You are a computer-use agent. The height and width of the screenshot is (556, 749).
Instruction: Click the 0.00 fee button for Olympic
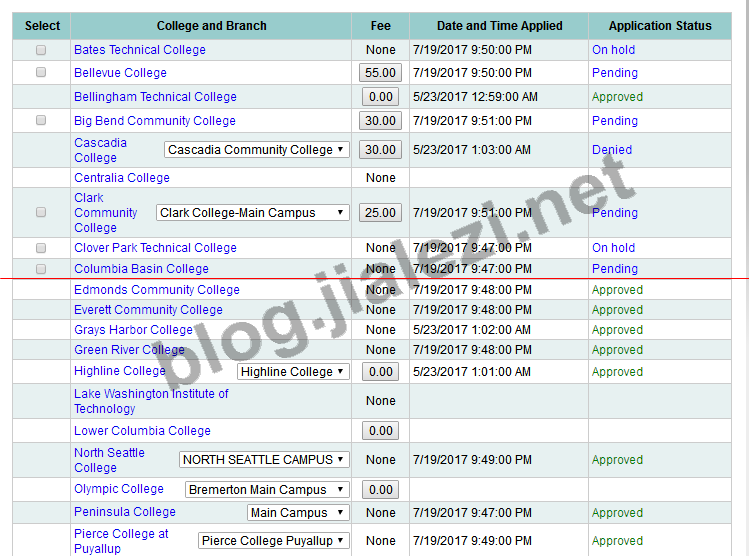pyautogui.click(x=380, y=490)
